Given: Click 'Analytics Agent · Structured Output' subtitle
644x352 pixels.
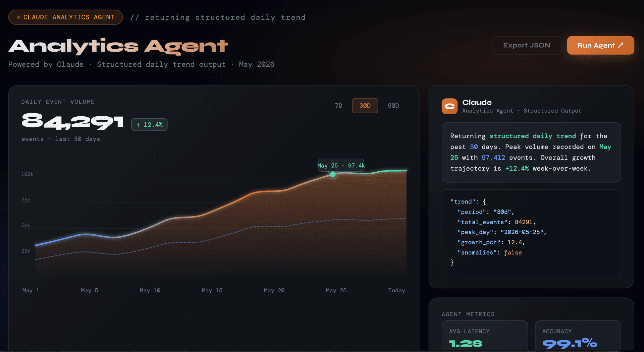Looking at the screenshot, I should tap(522, 111).
